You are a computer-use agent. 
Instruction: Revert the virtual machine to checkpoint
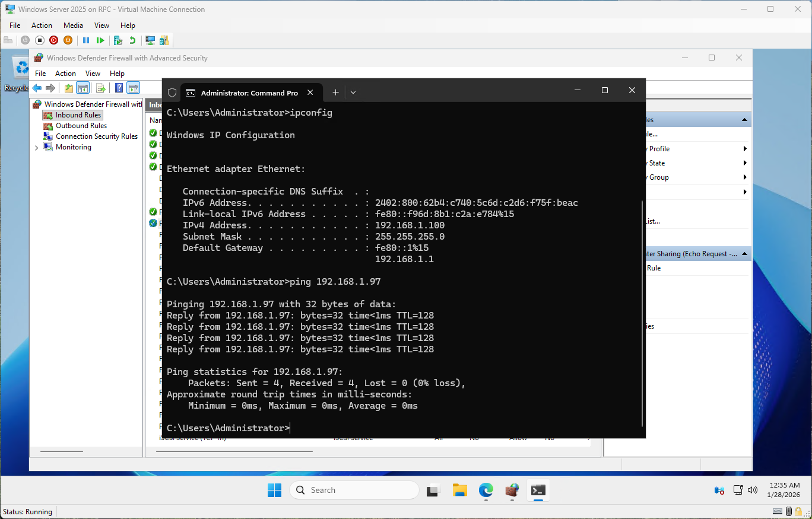click(x=133, y=40)
